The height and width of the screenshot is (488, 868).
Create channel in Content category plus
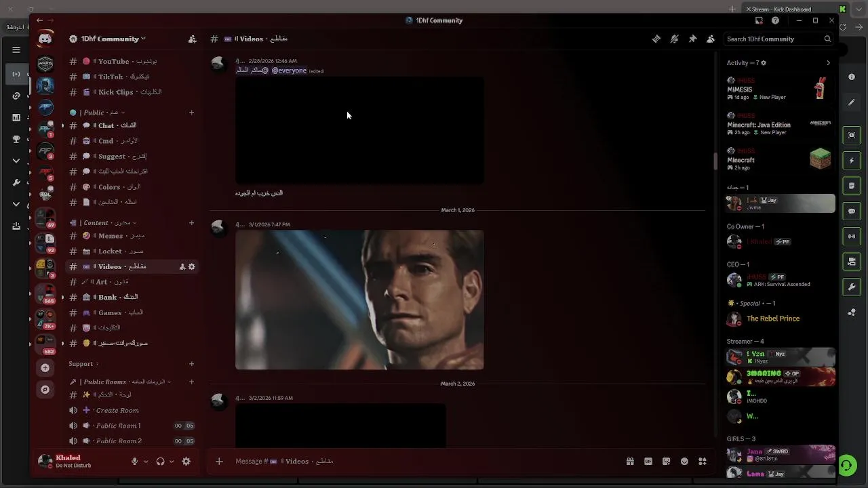(x=191, y=223)
